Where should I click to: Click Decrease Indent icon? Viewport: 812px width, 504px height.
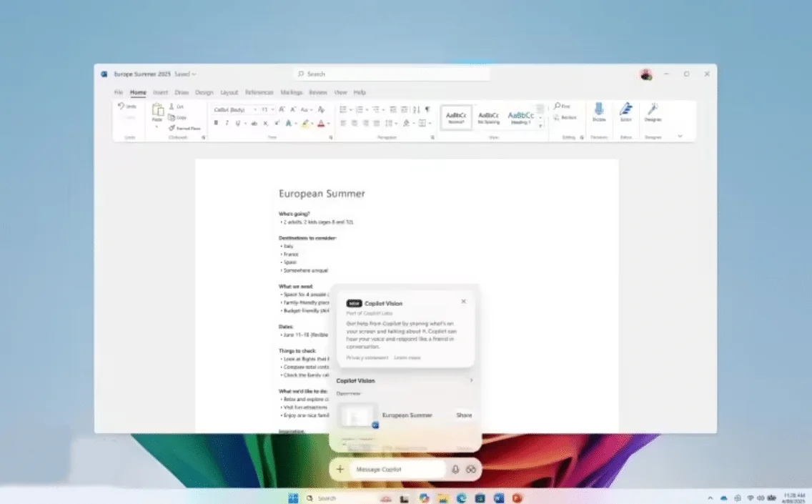[393, 109]
